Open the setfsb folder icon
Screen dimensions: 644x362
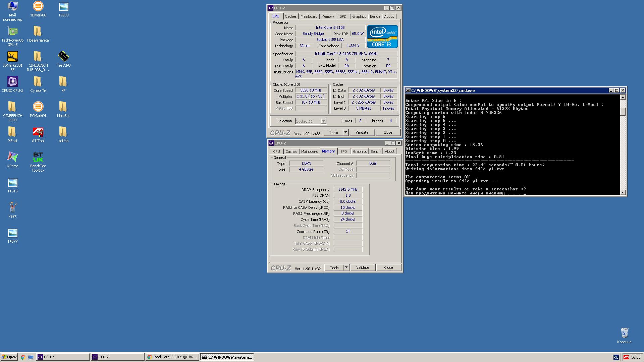click(x=63, y=135)
